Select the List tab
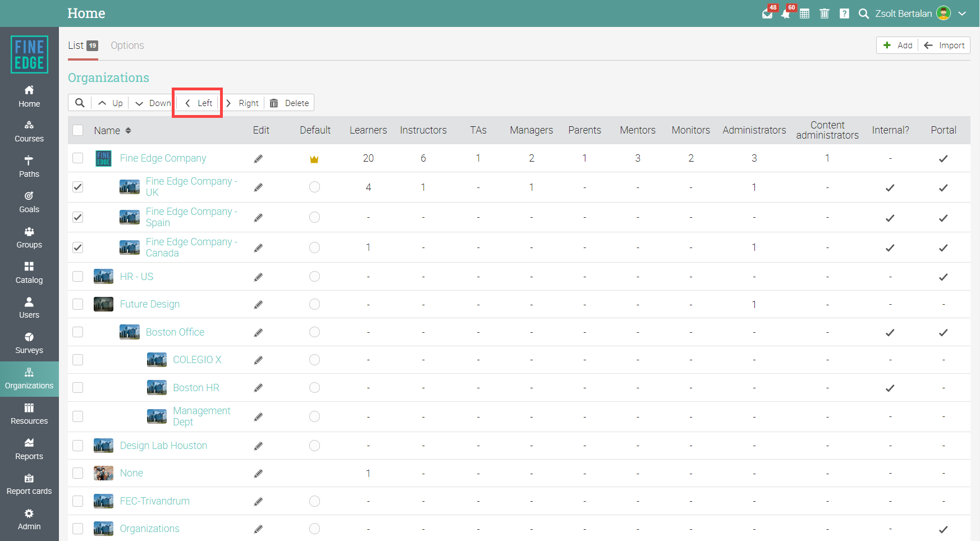This screenshot has width=980, height=541. pyautogui.click(x=83, y=45)
